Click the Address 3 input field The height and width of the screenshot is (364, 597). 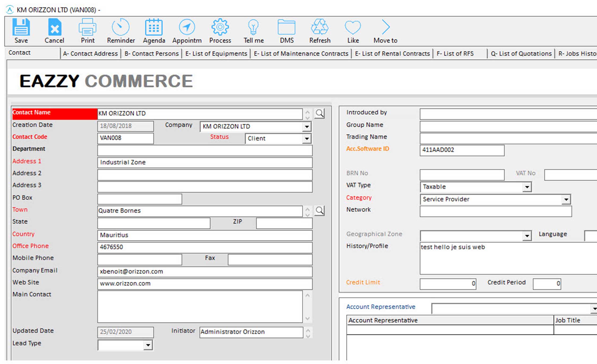205,187
